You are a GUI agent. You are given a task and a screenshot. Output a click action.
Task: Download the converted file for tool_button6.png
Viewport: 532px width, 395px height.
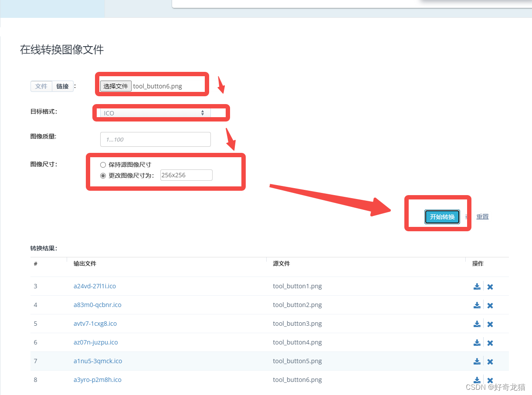tap(477, 379)
